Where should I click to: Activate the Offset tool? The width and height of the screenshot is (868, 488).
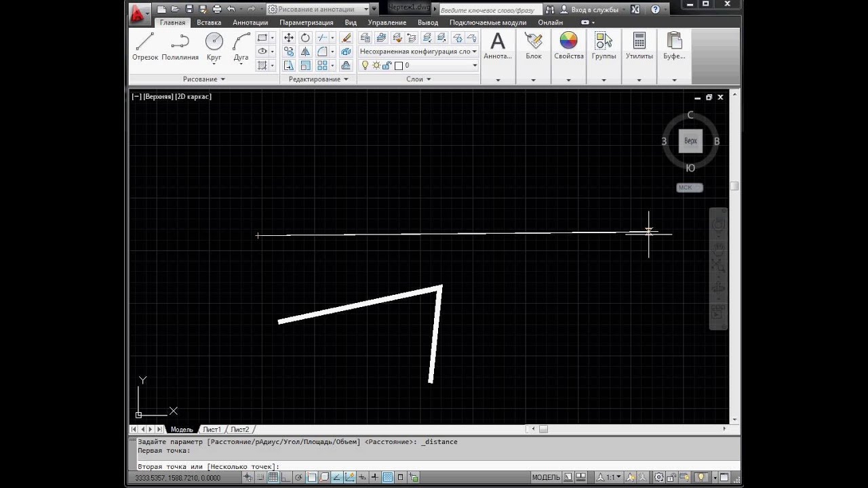[x=347, y=65]
